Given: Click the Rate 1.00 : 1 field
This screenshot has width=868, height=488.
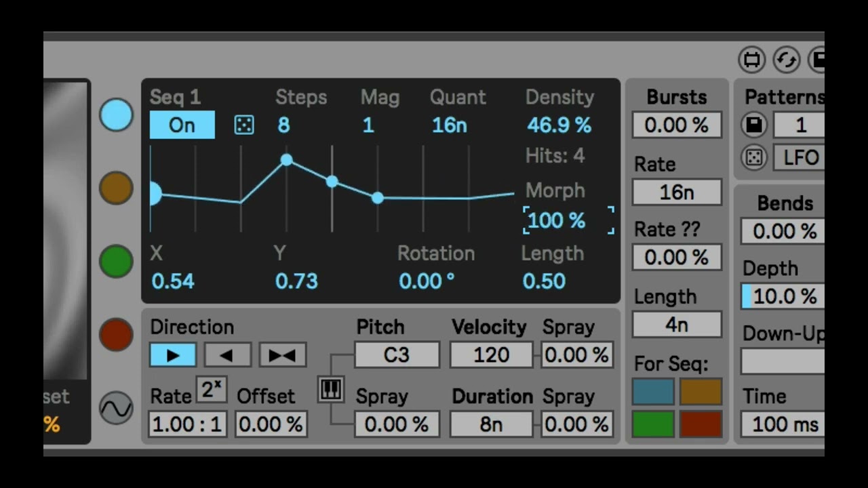Looking at the screenshot, I should [188, 424].
